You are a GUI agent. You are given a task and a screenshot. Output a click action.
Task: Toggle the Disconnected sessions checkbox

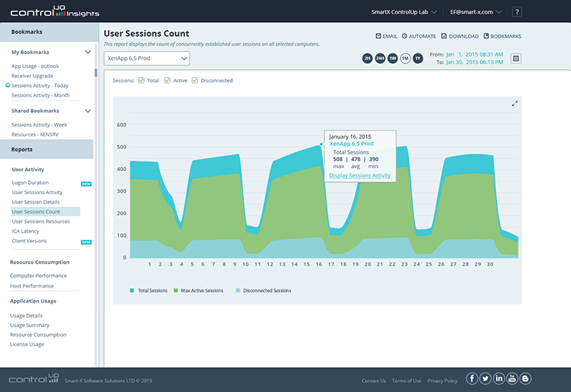(x=195, y=81)
